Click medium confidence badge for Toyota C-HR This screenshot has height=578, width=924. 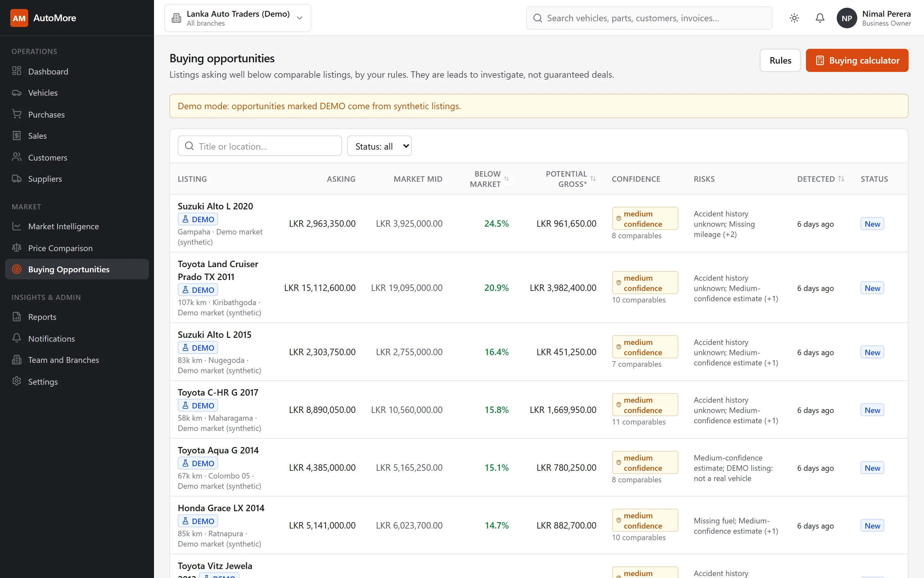pos(645,405)
